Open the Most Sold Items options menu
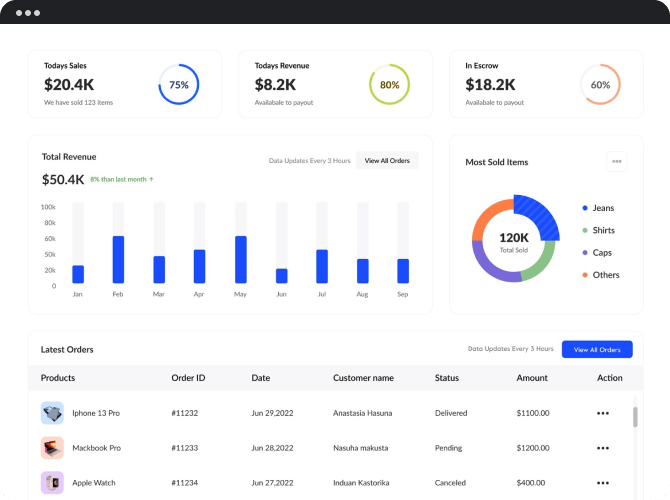Viewport: 670px width, 500px height. 617,161
